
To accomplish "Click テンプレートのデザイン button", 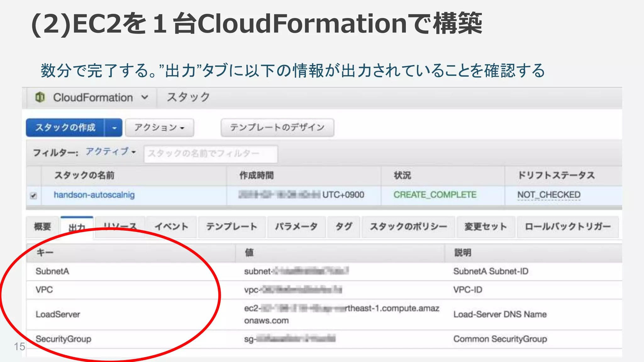I will pos(277,128).
